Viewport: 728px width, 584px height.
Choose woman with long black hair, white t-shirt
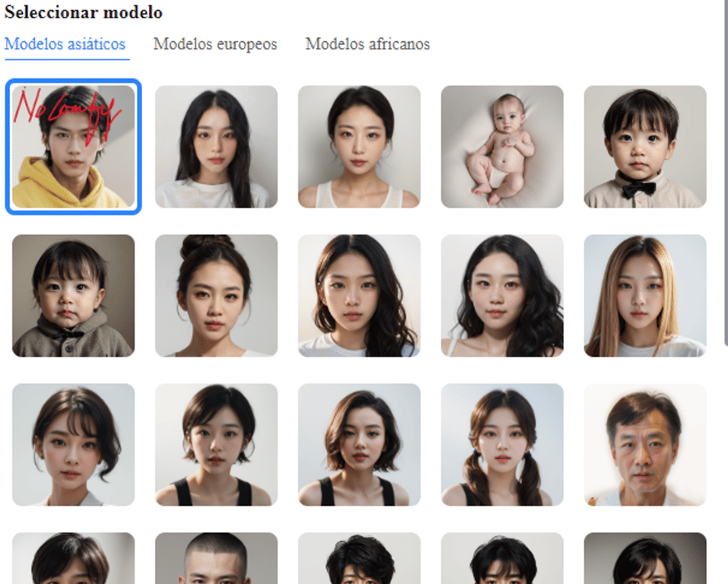coord(216,147)
